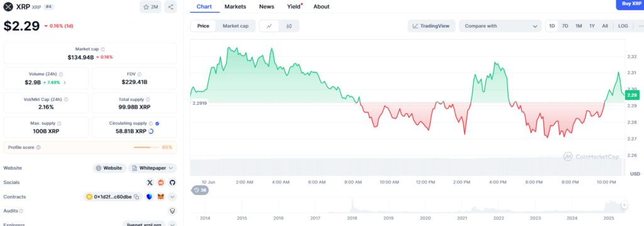Click the timeline range handle near 2025
644x226 pixels.
point(625,205)
